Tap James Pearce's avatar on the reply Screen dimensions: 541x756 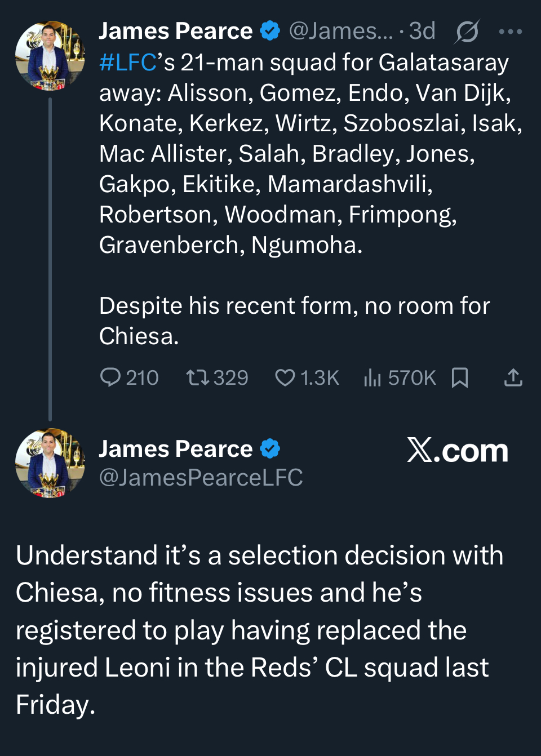tap(50, 463)
